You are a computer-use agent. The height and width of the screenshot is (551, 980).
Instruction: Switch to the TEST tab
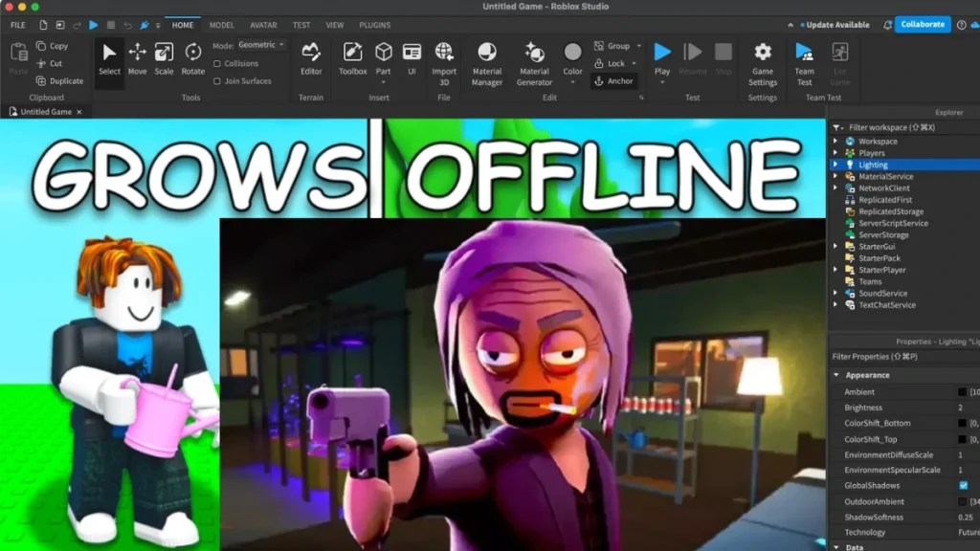(x=301, y=25)
